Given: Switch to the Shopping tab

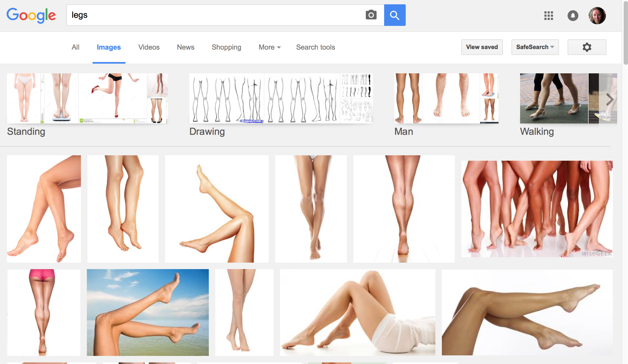Looking at the screenshot, I should [226, 47].
